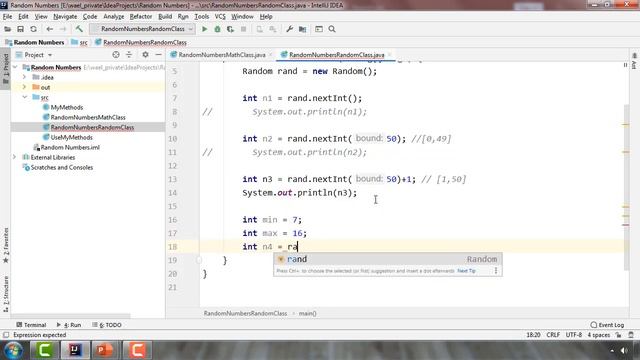
Task: Click the Stop square icon
Action: 244,29
